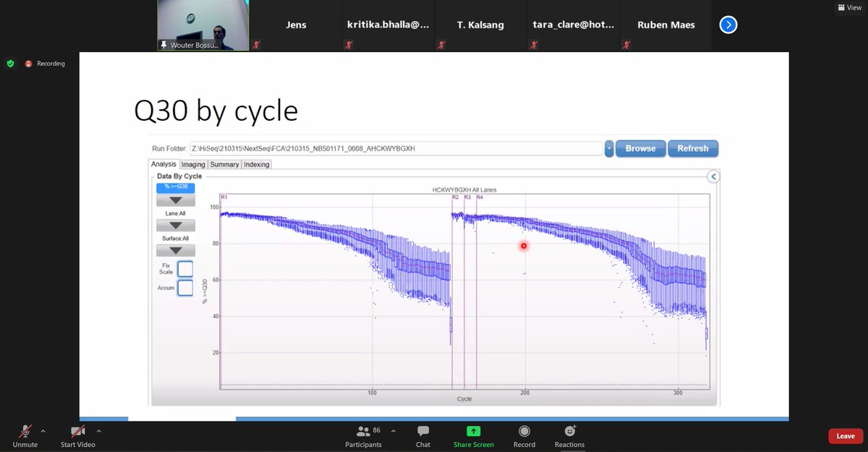The width and height of the screenshot is (868, 452).
Task: Click muted mic icon on Jens tile
Action: coord(257,45)
